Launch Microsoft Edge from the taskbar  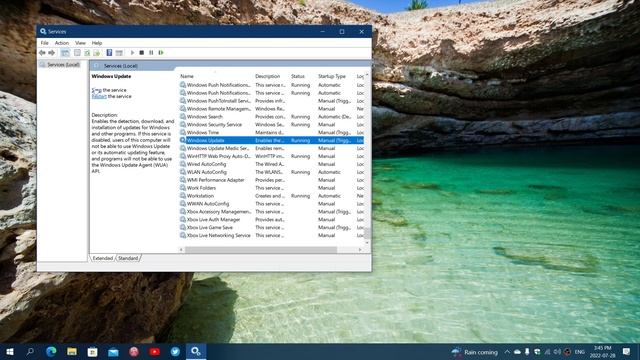click(x=51, y=351)
